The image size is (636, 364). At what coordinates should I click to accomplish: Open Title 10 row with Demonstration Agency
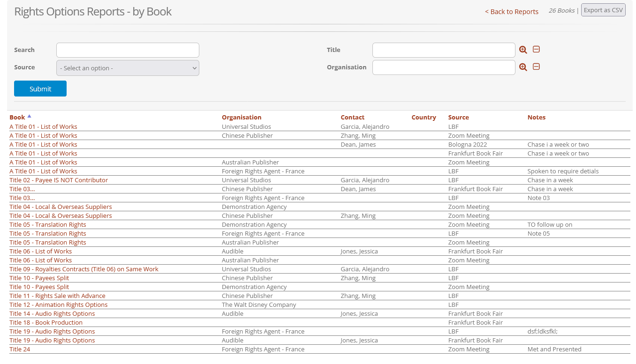39,287
